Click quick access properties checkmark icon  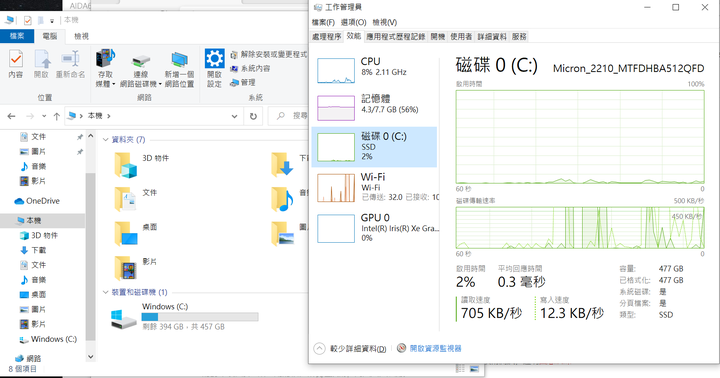(27, 20)
